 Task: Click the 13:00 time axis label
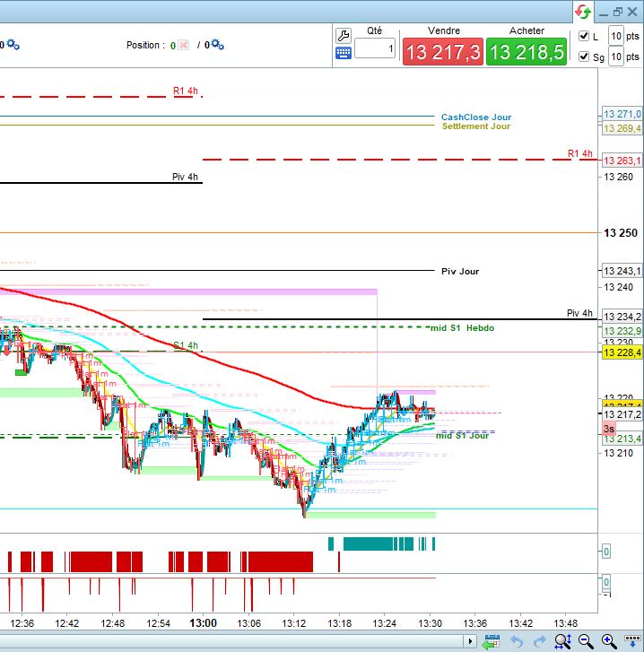203,623
